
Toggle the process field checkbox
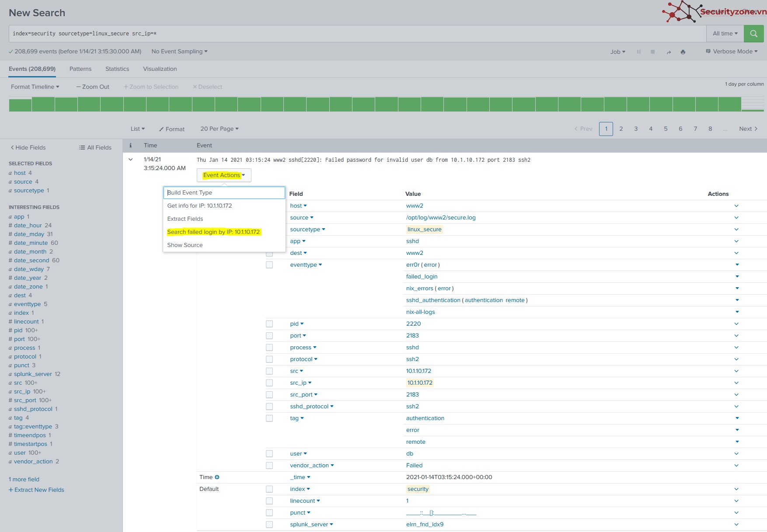(269, 348)
